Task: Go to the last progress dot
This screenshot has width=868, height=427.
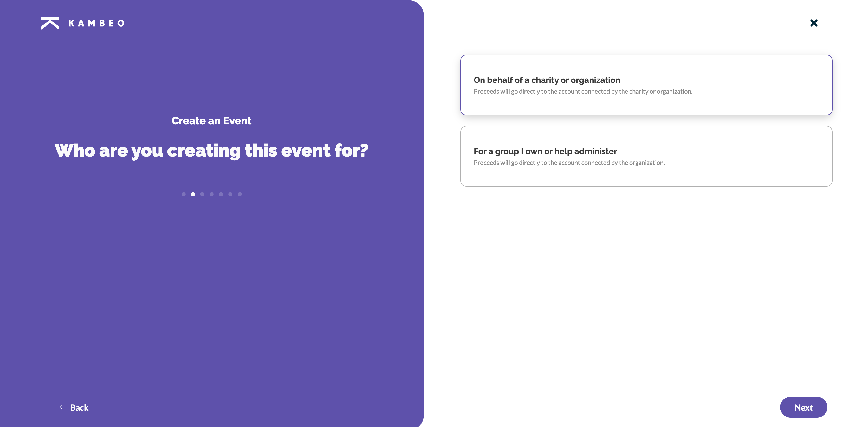Action: click(x=240, y=194)
